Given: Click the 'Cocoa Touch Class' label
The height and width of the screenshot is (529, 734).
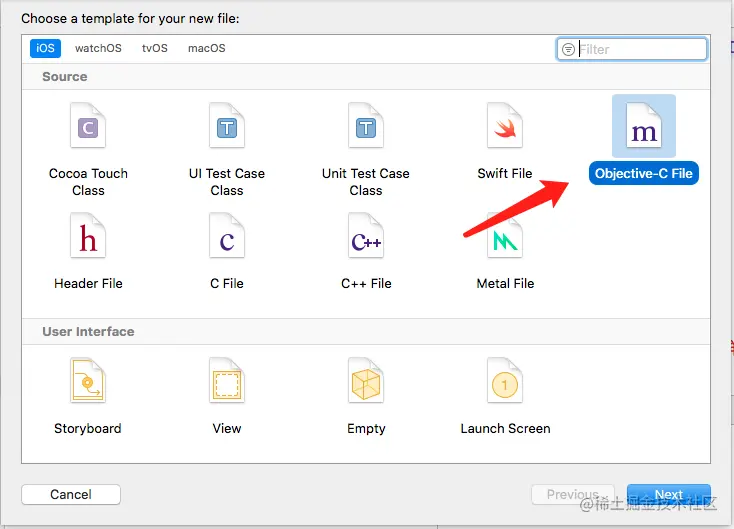Looking at the screenshot, I should point(88,182).
